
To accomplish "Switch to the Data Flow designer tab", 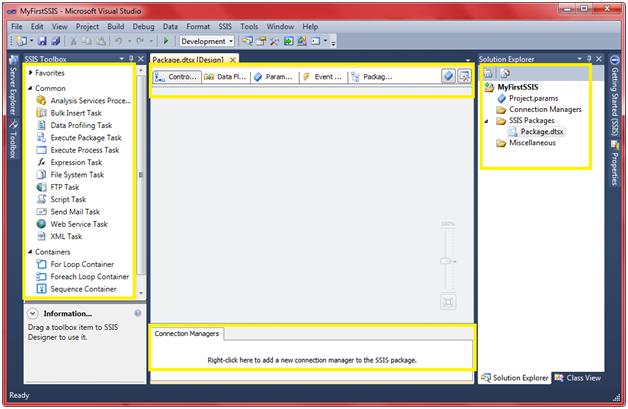I will tap(225, 77).
